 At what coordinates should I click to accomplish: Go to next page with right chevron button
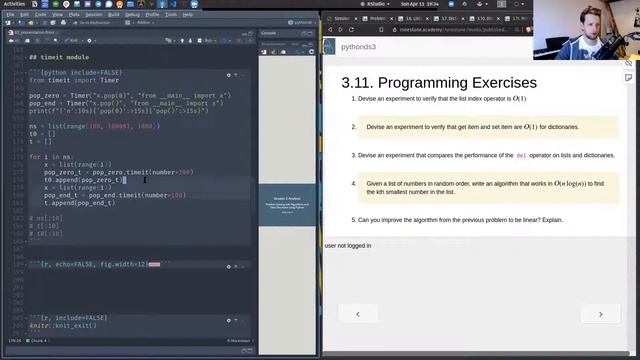[600, 314]
